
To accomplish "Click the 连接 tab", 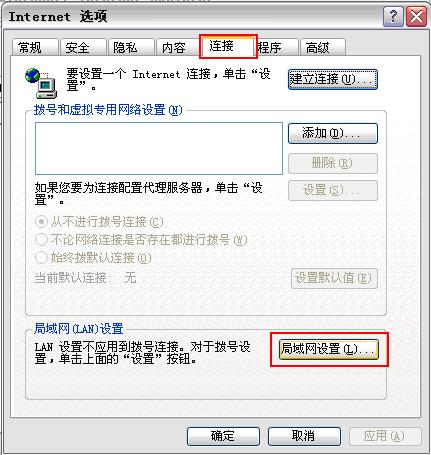I will pyautogui.click(x=228, y=46).
